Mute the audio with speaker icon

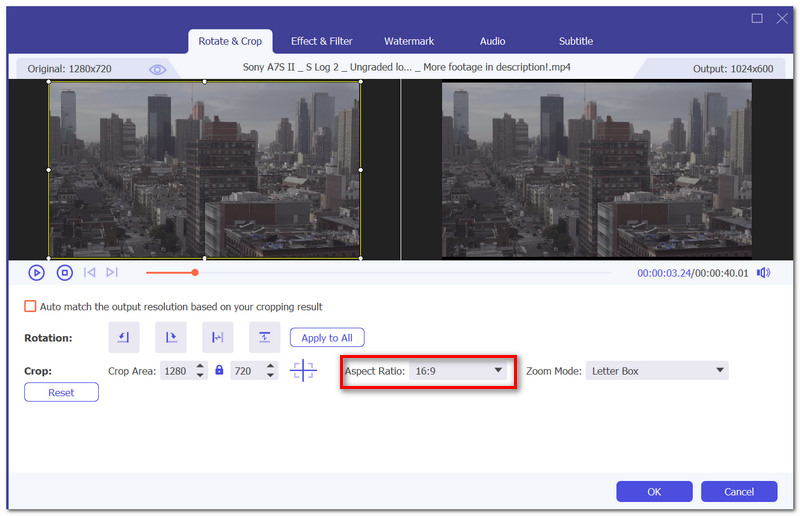(763, 273)
